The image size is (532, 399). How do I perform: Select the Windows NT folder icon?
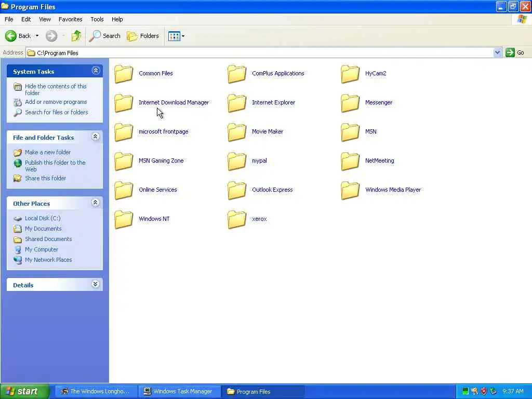(124, 220)
